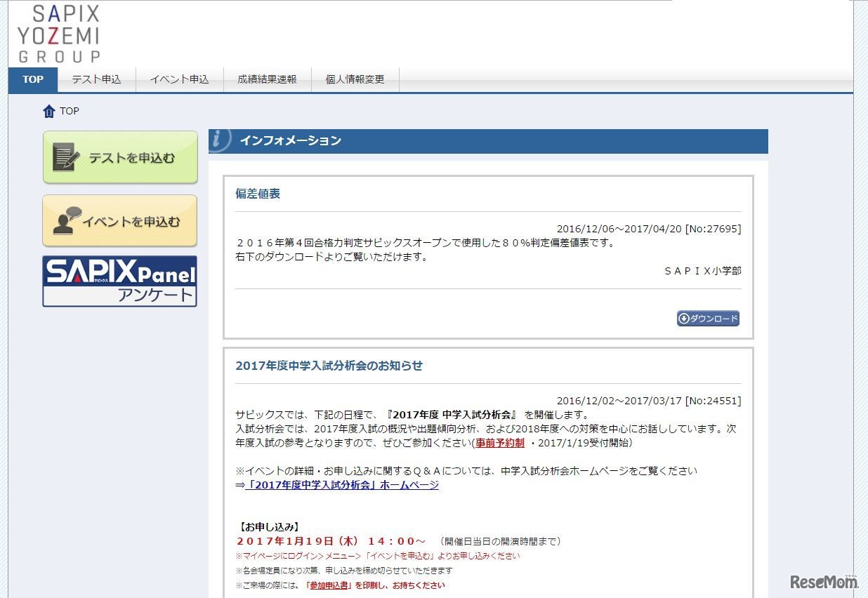
Task: Click the TOP breadcrumb text
Action: click(70, 111)
